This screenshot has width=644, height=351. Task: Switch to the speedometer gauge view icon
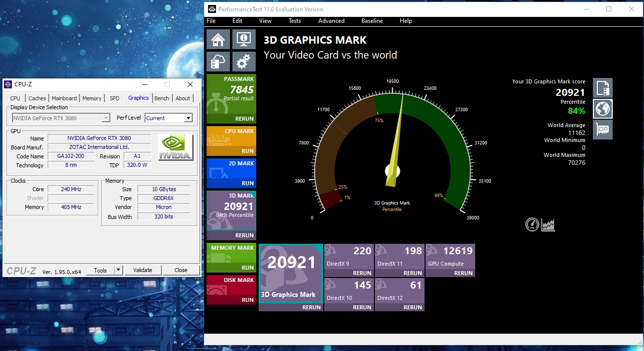pyautogui.click(x=532, y=224)
